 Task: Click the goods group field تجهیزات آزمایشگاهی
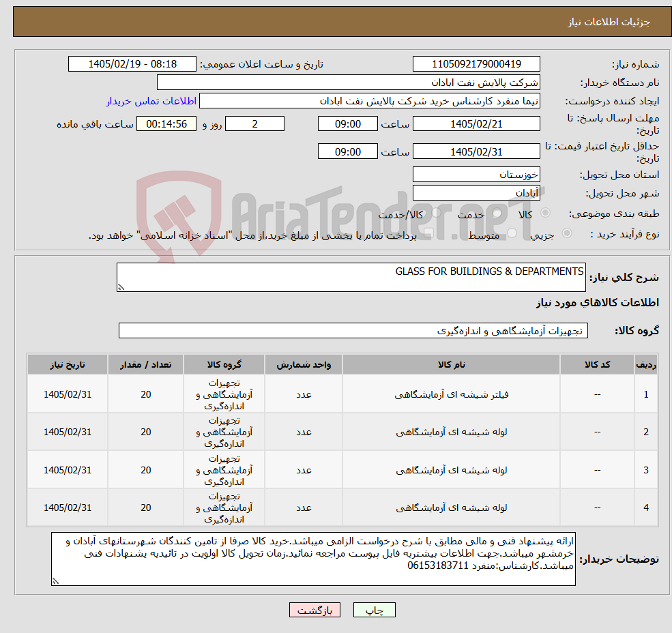pos(353,330)
